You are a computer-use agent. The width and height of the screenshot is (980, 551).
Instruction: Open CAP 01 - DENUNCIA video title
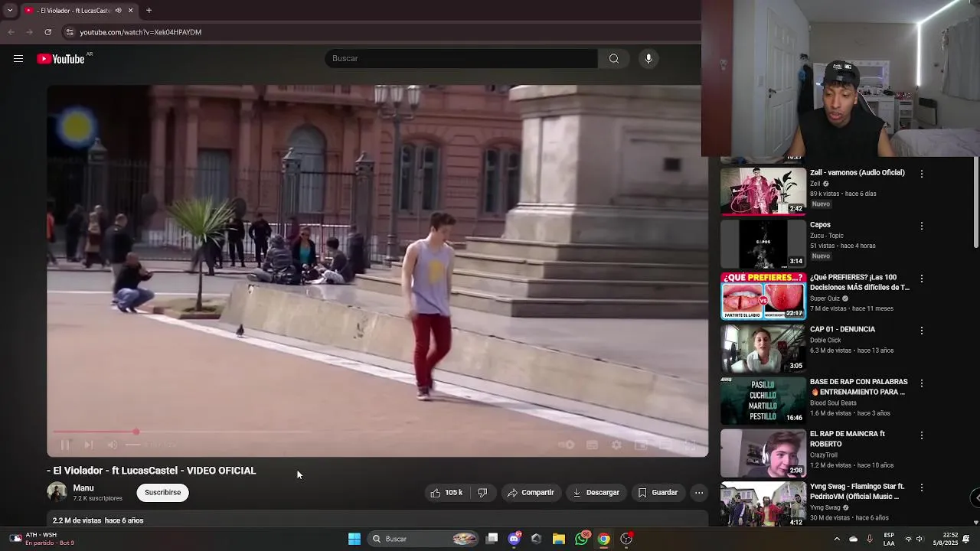(x=842, y=330)
